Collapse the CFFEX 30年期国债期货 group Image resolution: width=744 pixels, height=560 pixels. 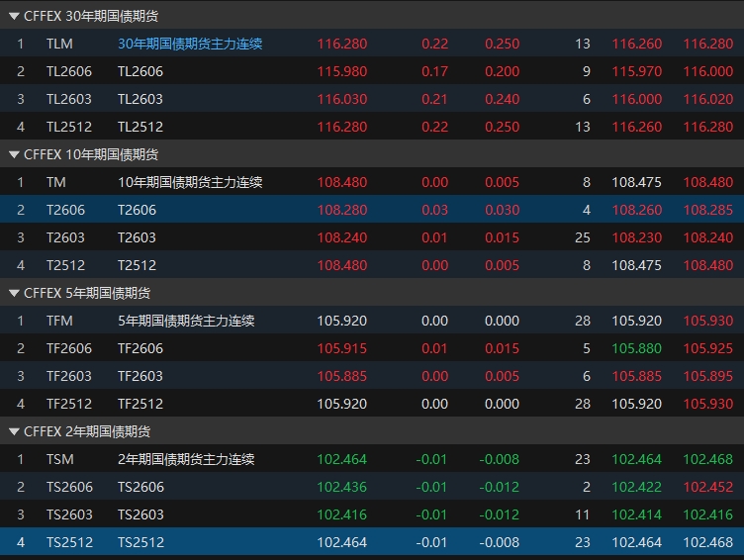(x=14, y=16)
